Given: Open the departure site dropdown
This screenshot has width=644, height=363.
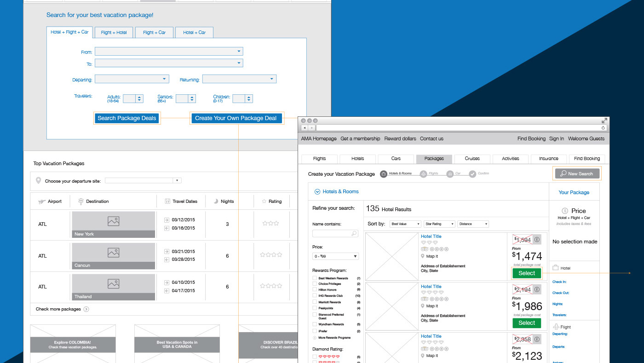Looking at the screenshot, I should click(143, 181).
